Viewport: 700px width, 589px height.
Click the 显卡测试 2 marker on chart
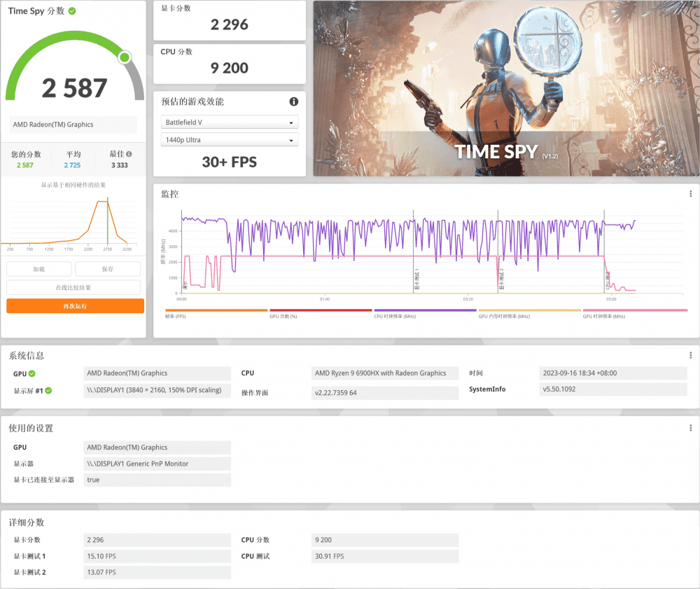(x=499, y=280)
